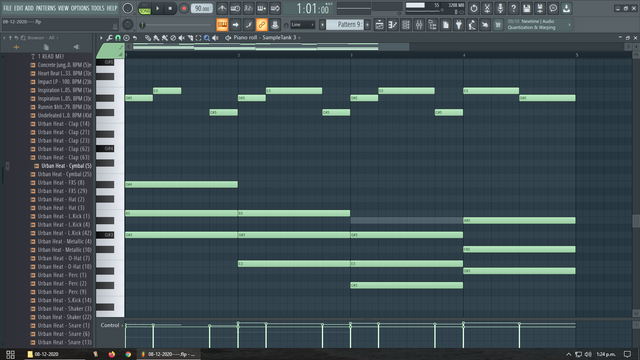
Task: Click the 90.000 tempo field
Action: (202, 8)
